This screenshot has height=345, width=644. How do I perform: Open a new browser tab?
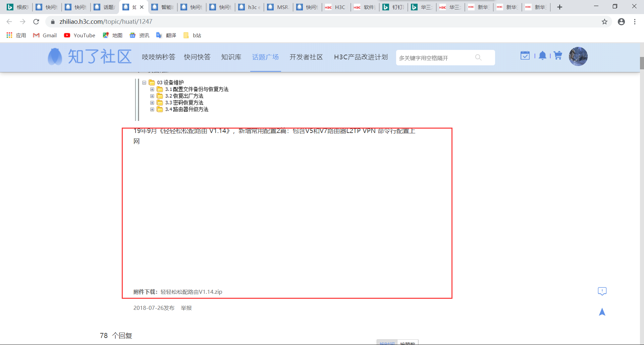pos(559,7)
